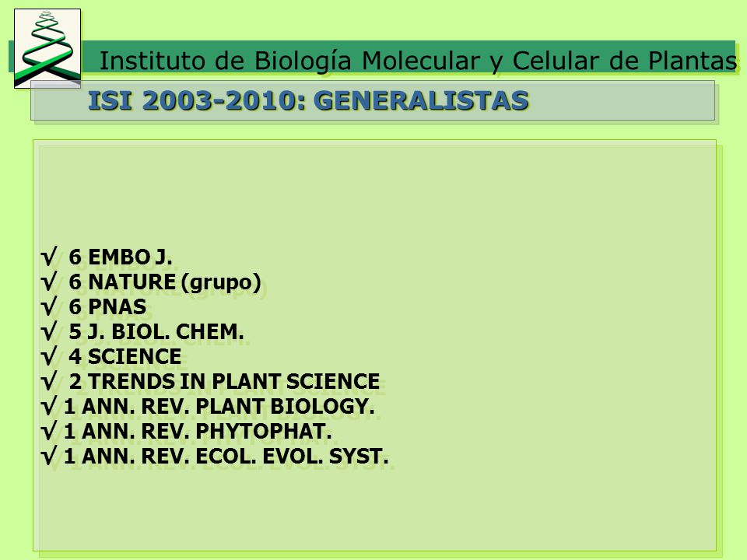The width and height of the screenshot is (747, 560).
Task: Select the 1 ANN. REV. PLANT BIOLOGY entry
Action: (x=219, y=406)
